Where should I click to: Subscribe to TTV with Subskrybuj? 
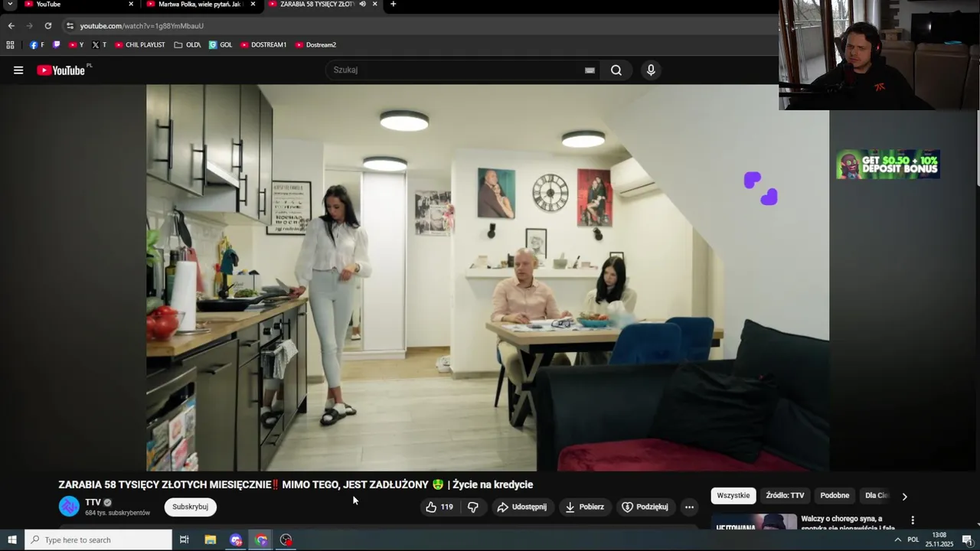click(190, 507)
